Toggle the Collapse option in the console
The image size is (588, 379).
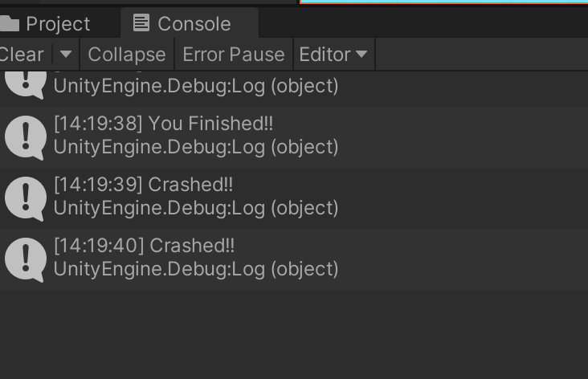click(127, 55)
